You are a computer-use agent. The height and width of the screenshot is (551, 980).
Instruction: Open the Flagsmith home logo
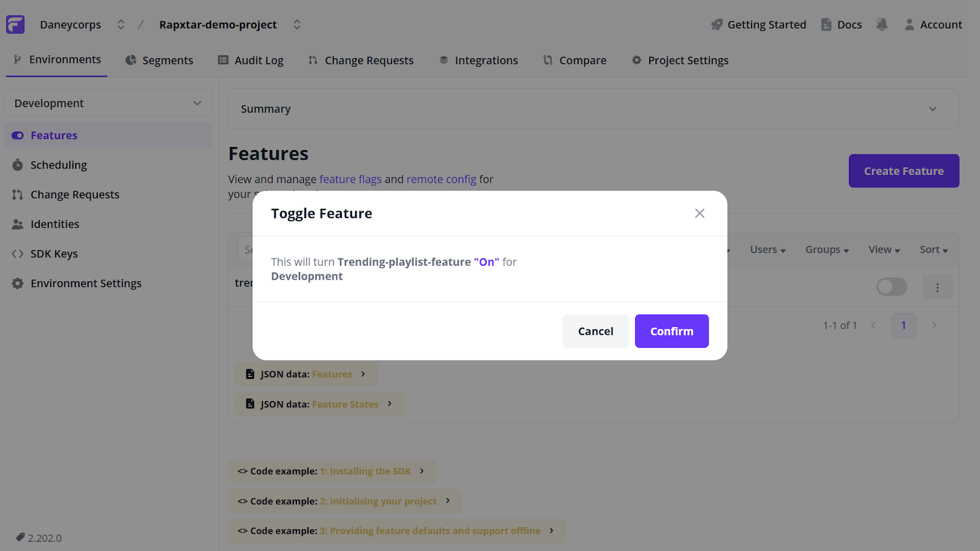15,24
